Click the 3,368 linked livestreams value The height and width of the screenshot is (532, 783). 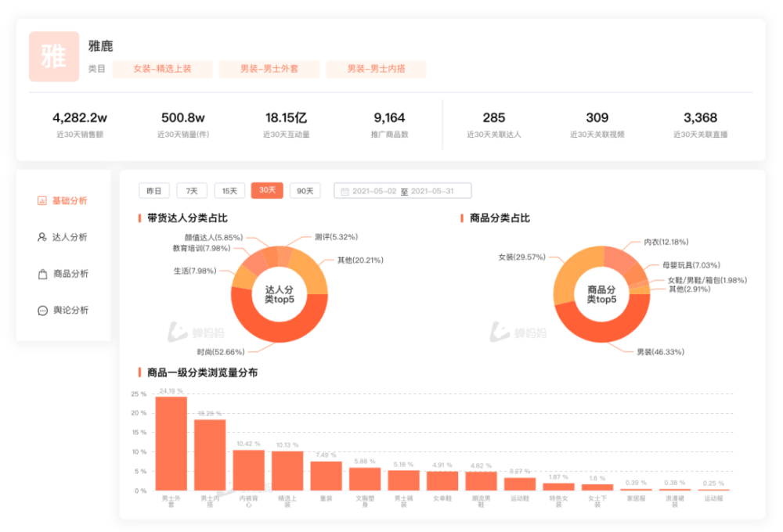tap(700, 118)
